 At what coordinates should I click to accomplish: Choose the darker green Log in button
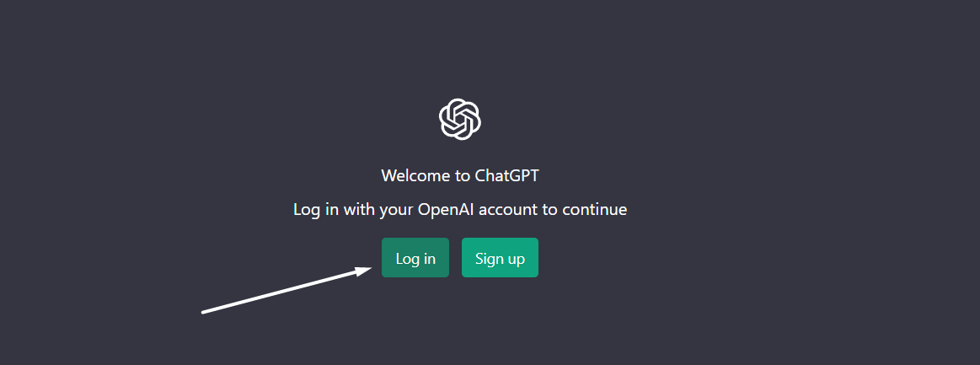(415, 257)
